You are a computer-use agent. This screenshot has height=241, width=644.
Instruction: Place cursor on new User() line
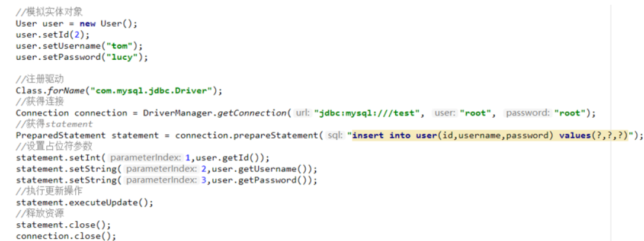tap(76, 24)
